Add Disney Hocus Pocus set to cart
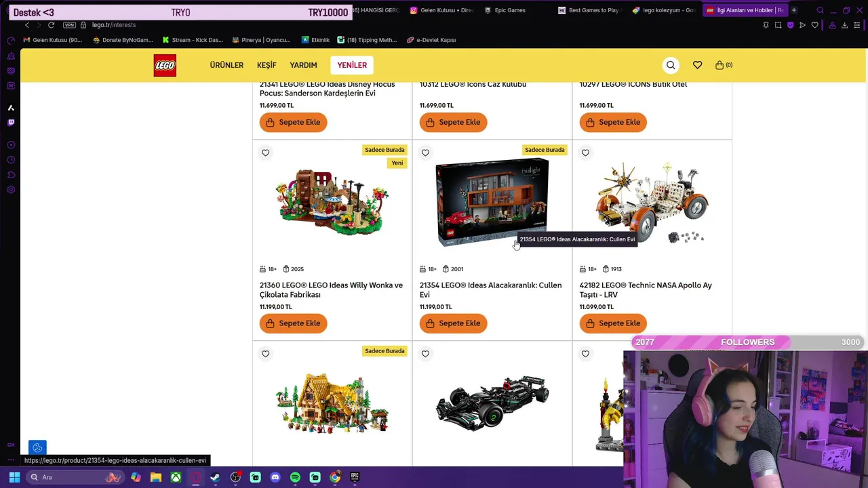The width and height of the screenshot is (868, 488). pos(293,122)
